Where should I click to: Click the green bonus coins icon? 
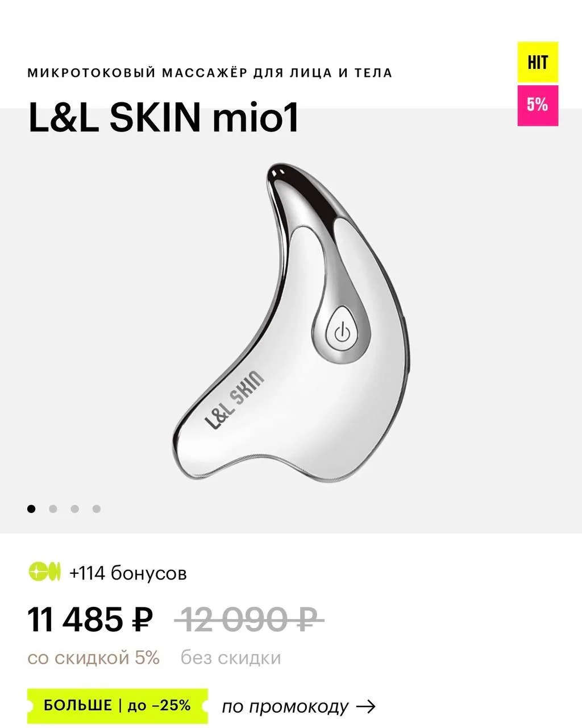(44, 571)
